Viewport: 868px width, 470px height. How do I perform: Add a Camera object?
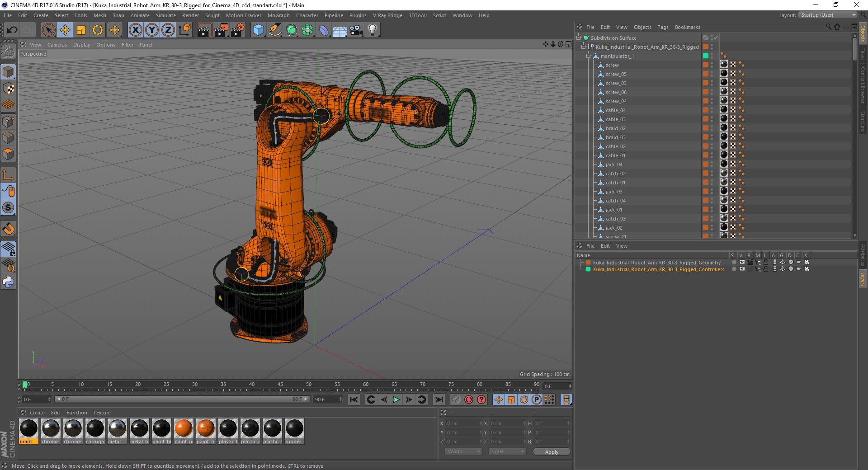[356, 30]
